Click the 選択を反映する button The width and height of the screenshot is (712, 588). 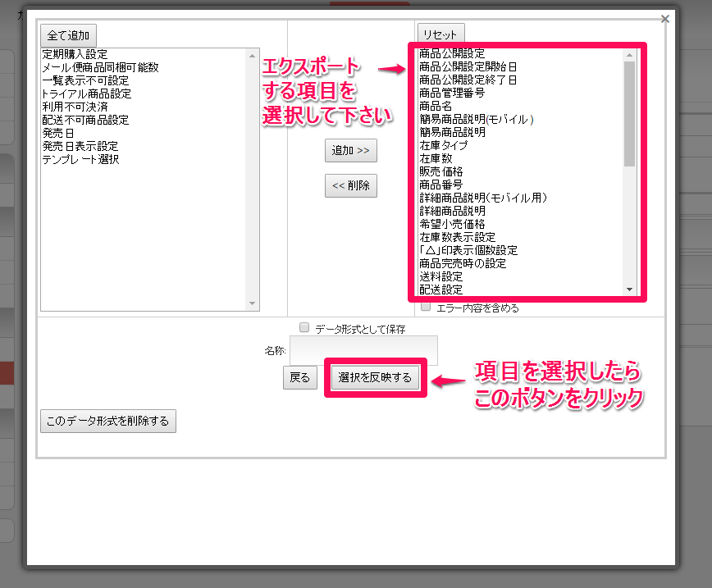pos(375,377)
